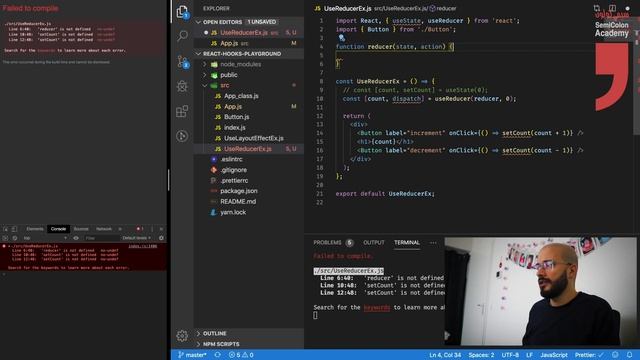The width and height of the screenshot is (640, 360).
Task: Click the synchronize changes icon in status bar
Action: (218, 355)
